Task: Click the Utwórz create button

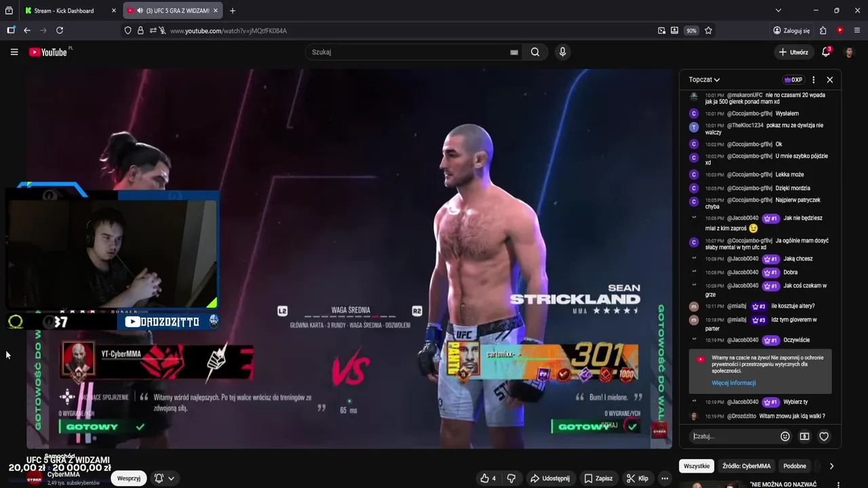Action: tap(793, 52)
